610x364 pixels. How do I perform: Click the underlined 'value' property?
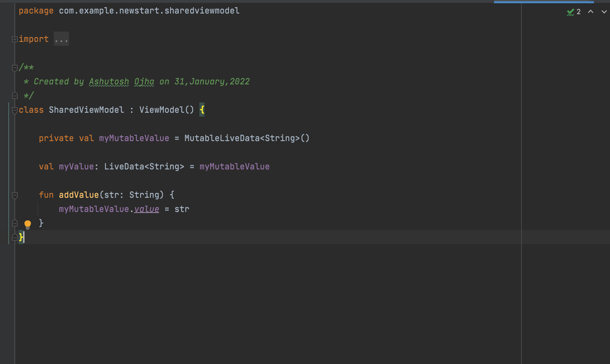click(x=147, y=209)
